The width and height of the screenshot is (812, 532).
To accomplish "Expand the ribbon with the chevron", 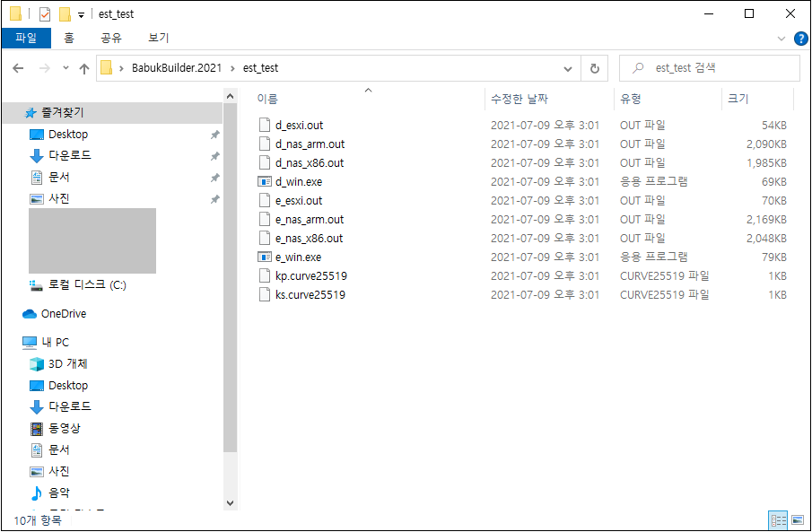I will (781, 39).
